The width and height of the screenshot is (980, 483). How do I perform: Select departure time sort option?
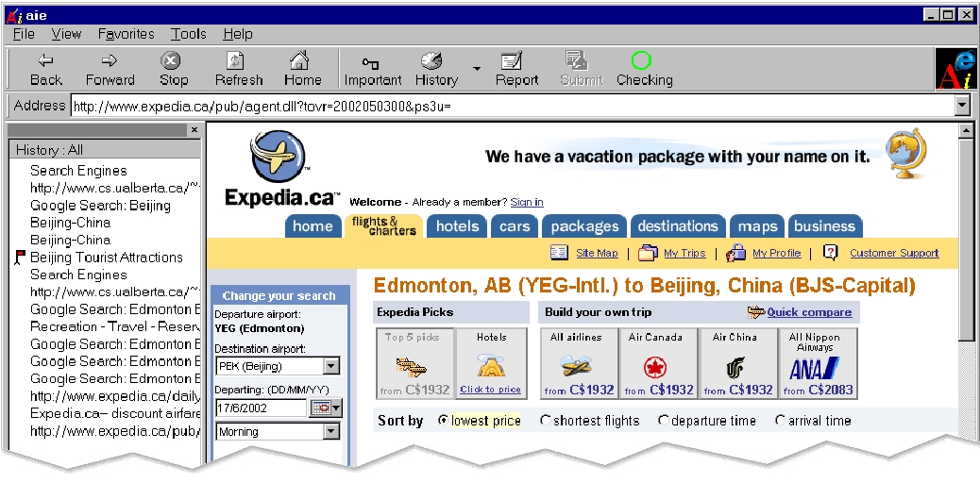(x=664, y=421)
